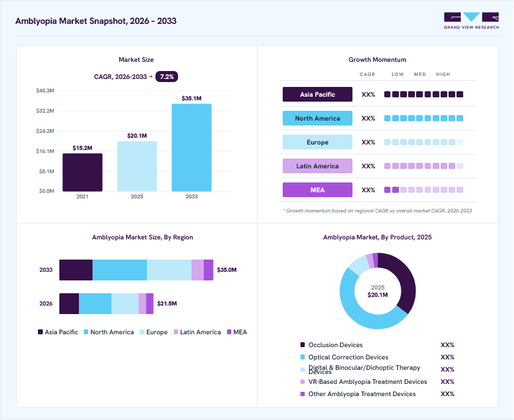Click the 7.2% CAGR badge

pyautogui.click(x=166, y=77)
